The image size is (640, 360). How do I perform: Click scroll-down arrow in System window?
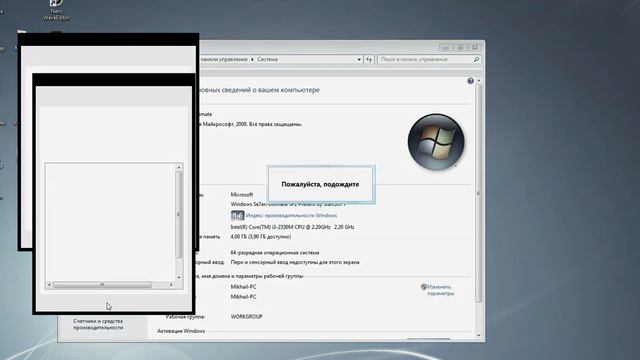click(479, 335)
